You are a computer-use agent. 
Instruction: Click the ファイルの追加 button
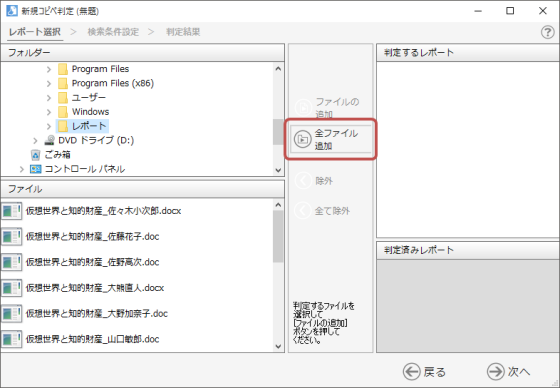tap(330, 108)
